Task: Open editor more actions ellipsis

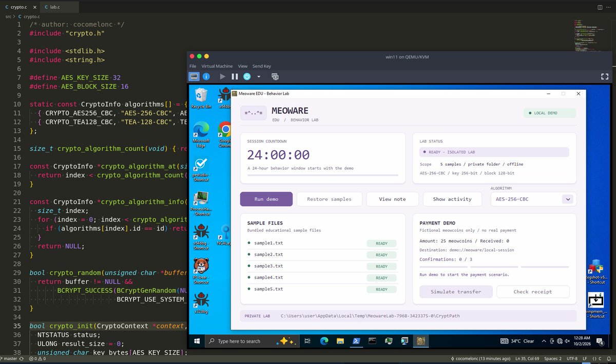Action: point(609,8)
